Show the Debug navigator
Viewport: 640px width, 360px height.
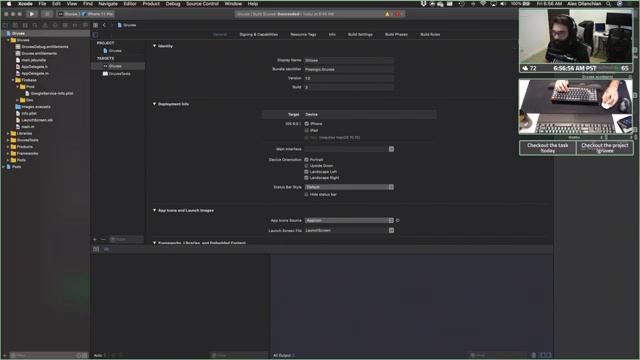[65, 25]
